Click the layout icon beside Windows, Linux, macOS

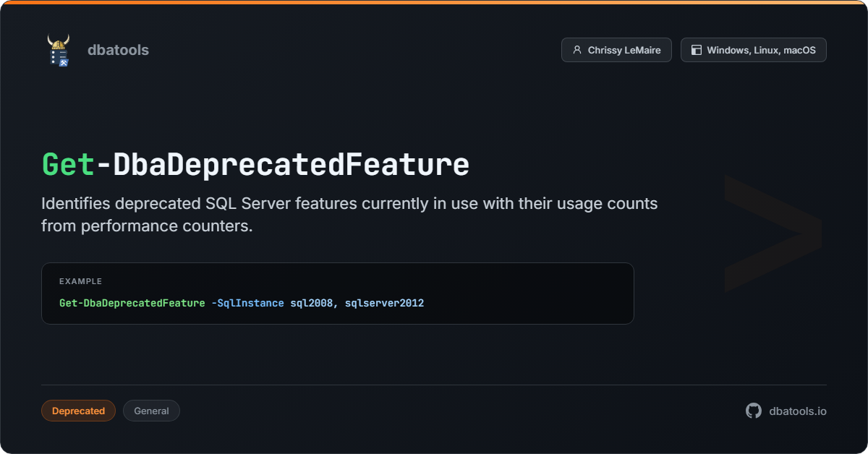pos(696,50)
